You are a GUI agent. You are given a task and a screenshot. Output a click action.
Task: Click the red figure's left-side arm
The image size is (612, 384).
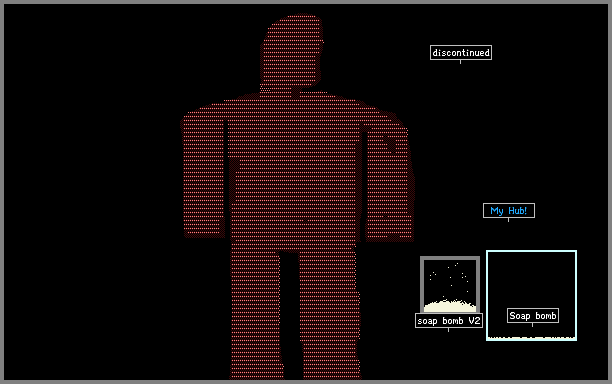coord(204,176)
